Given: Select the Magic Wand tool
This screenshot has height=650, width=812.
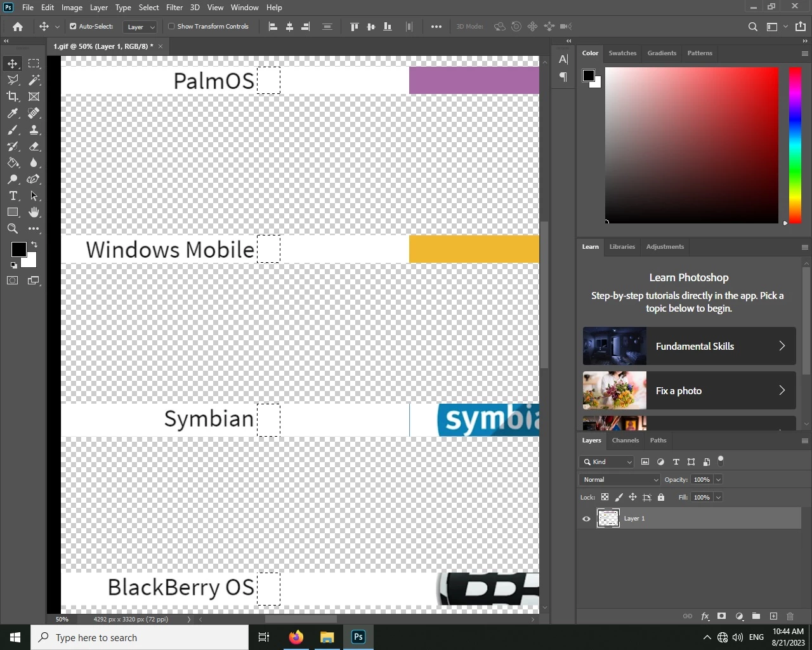Looking at the screenshot, I should 34,80.
